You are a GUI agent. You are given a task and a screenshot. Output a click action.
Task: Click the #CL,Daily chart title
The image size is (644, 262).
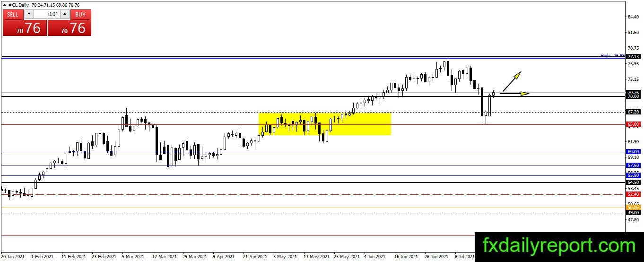point(19,5)
